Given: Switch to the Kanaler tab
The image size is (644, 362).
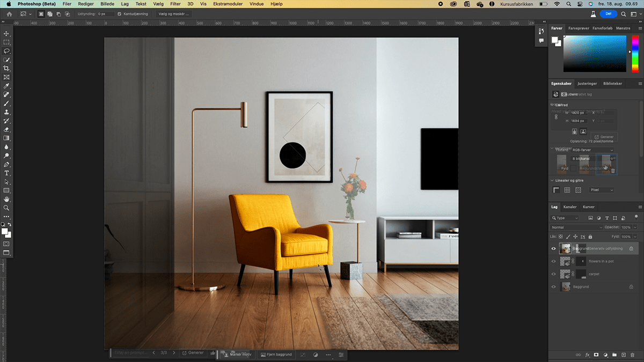Looking at the screenshot, I should point(570,206).
